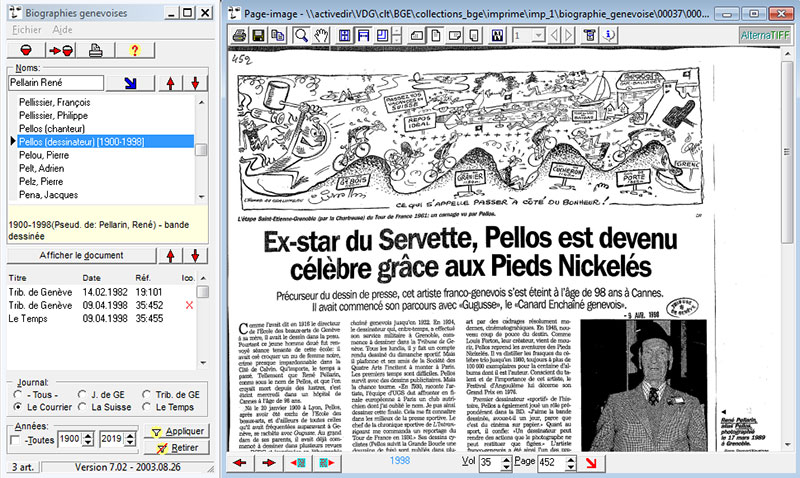This screenshot has width=800, height=478.
Task: Open the viewer settings tool icon
Action: [590, 35]
